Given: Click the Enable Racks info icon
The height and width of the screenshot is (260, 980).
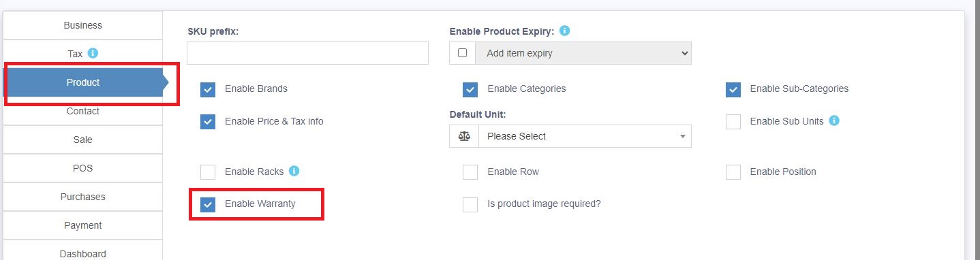Looking at the screenshot, I should 294,172.
